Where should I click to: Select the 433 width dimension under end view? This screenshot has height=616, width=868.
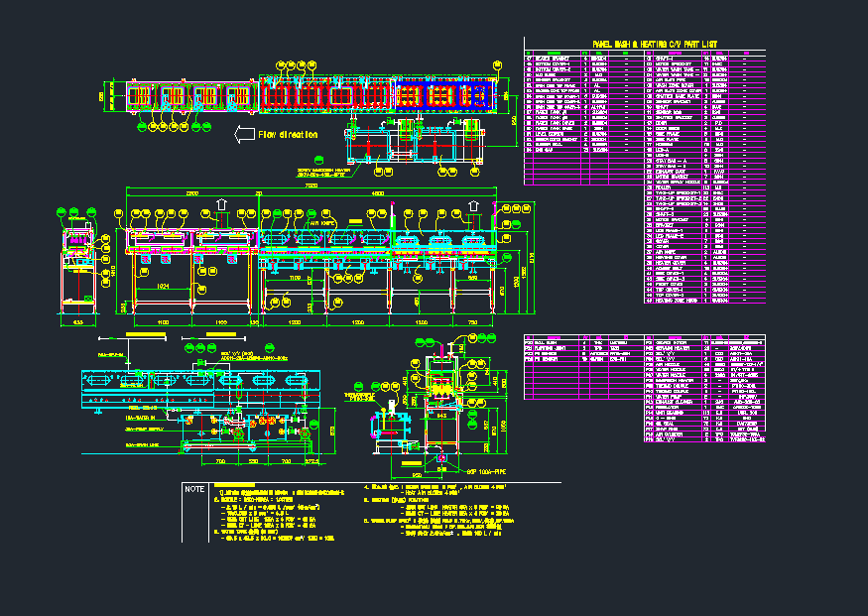tap(77, 323)
